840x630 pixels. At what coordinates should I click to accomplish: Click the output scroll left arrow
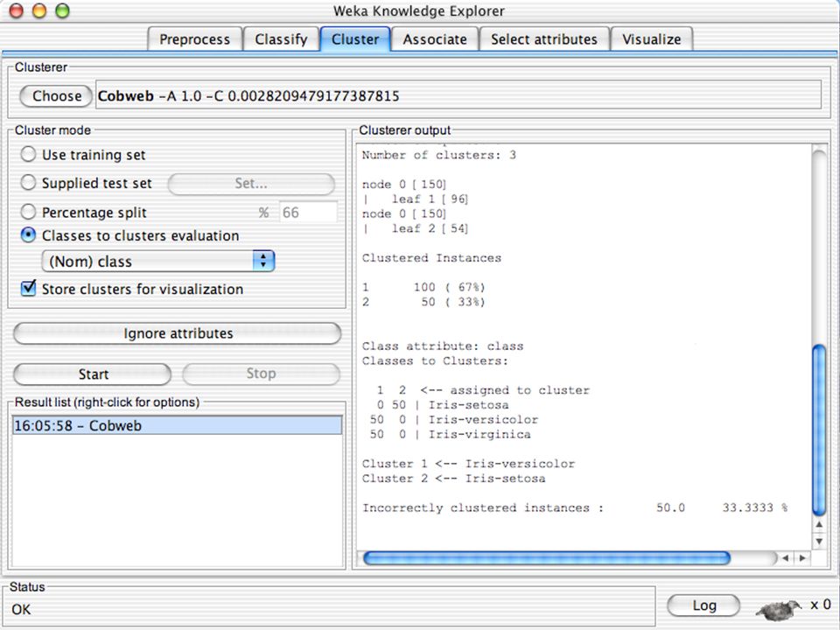coord(786,557)
